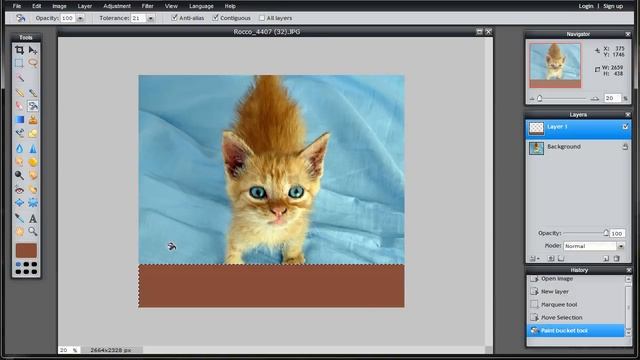Image resolution: width=640 pixels, height=360 pixels.
Task: Select the Marquee selection tool
Action: [x=19, y=63]
